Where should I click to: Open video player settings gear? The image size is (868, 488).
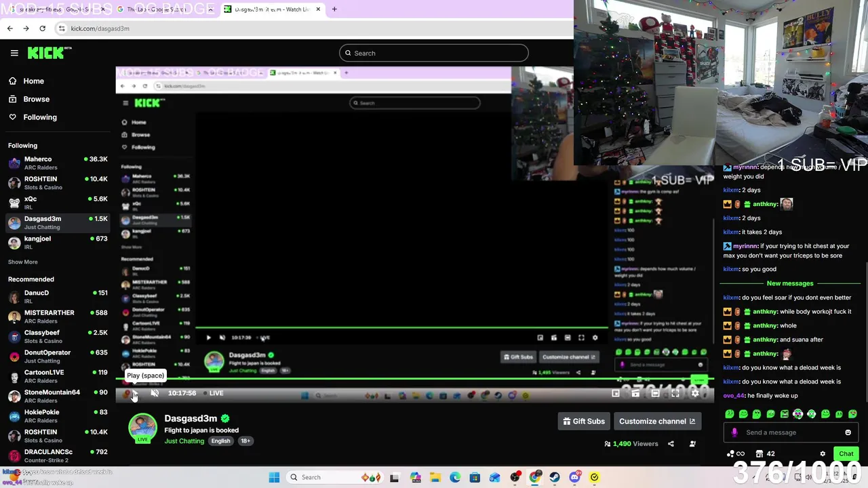pyautogui.click(x=695, y=393)
